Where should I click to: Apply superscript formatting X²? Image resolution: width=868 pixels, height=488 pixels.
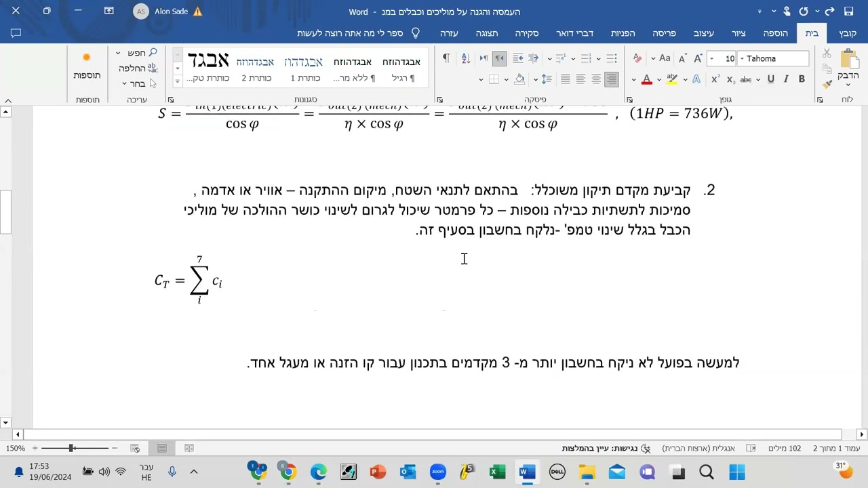coord(715,79)
